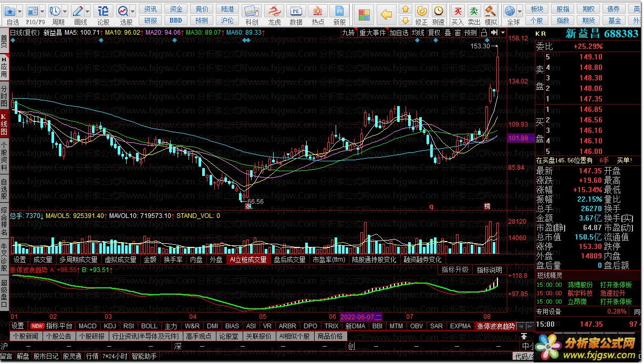Click the 鸿博股份 short-term alert entry
This screenshot has width=644, height=364.
pyautogui.click(x=580, y=285)
